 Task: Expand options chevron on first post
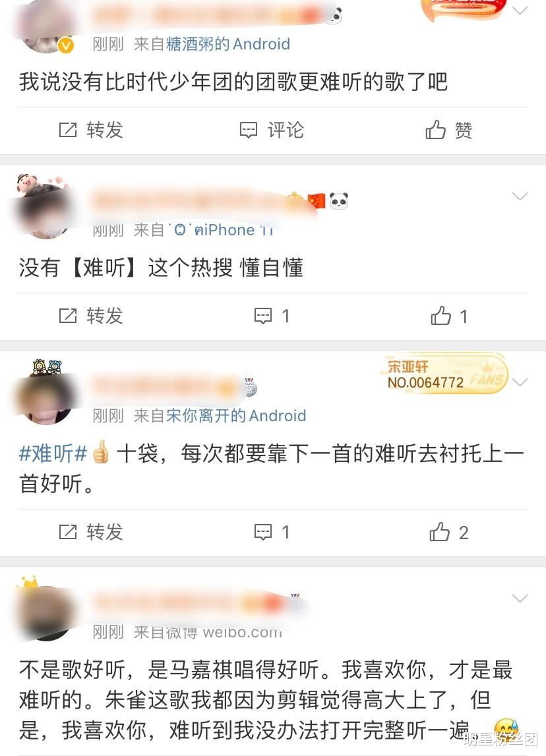(x=520, y=11)
